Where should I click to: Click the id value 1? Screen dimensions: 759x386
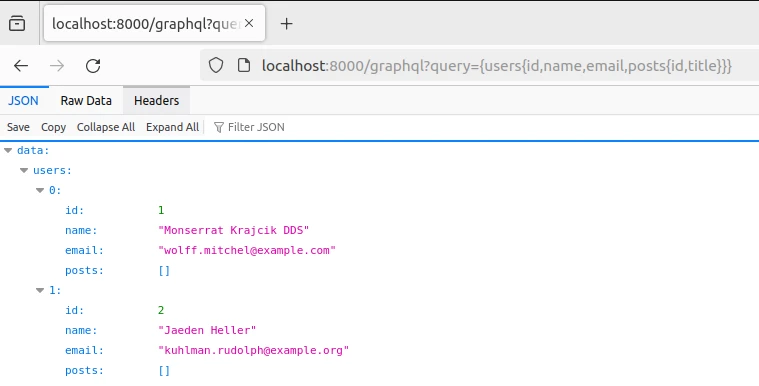[x=161, y=210]
